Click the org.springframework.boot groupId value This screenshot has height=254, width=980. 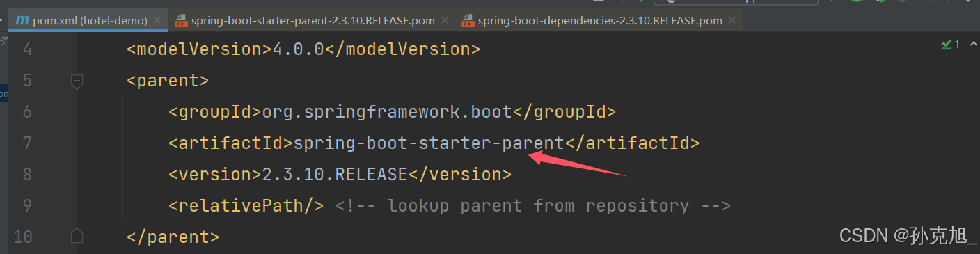pyautogui.click(x=386, y=111)
